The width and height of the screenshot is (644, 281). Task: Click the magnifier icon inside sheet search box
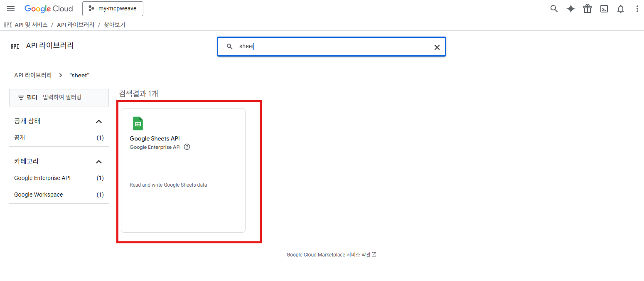(229, 47)
